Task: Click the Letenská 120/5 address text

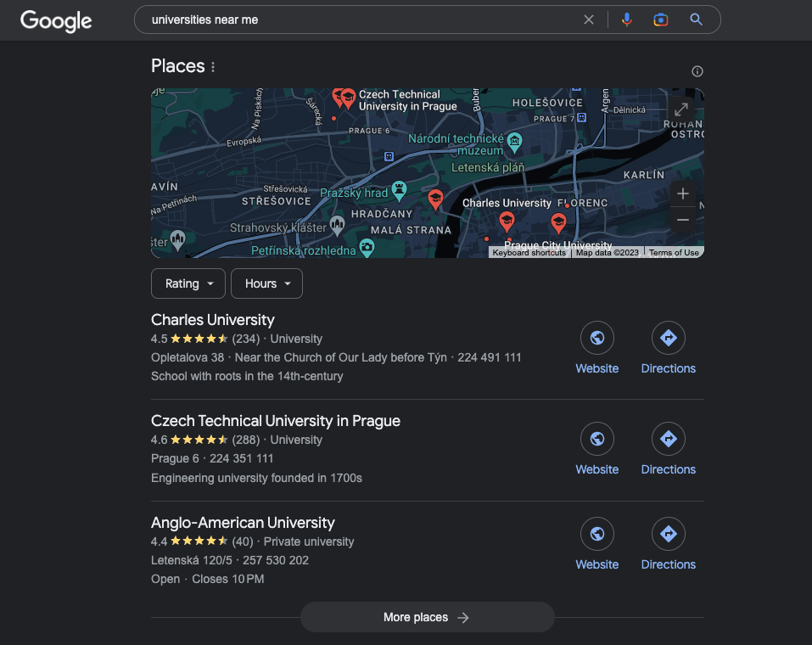Action: 191,560
